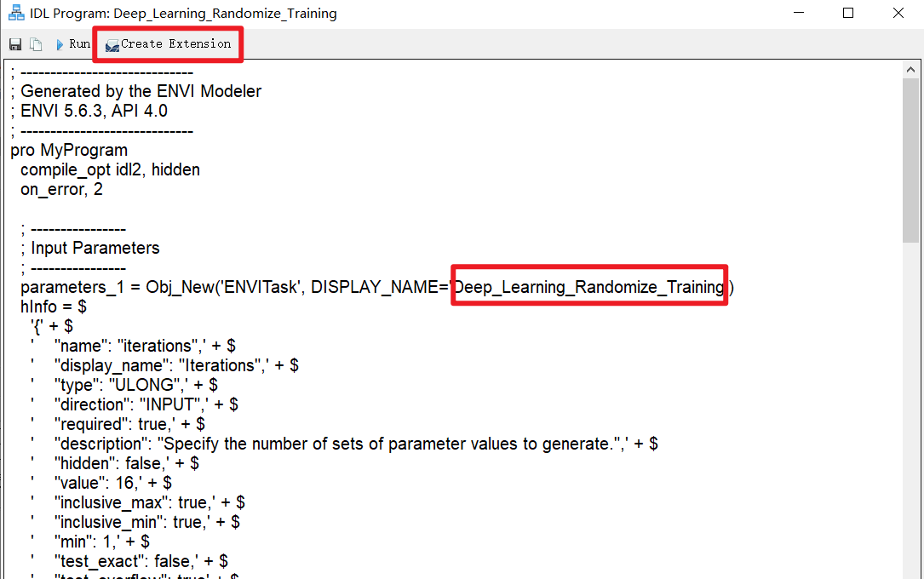Click the 'compile_opt idl2, hidden' line

pyautogui.click(x=110, y=169)
